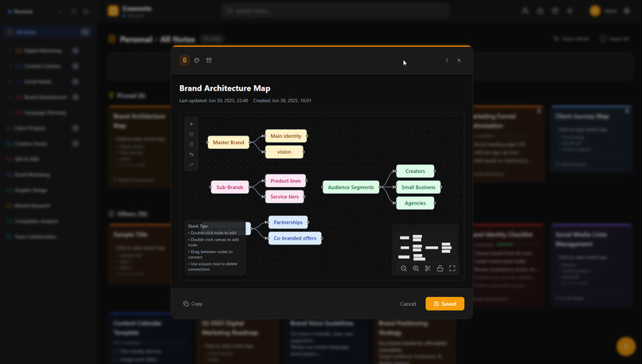642x364 pixels.
Task: Select the Sub-Brands node
Action: point(229,187)
